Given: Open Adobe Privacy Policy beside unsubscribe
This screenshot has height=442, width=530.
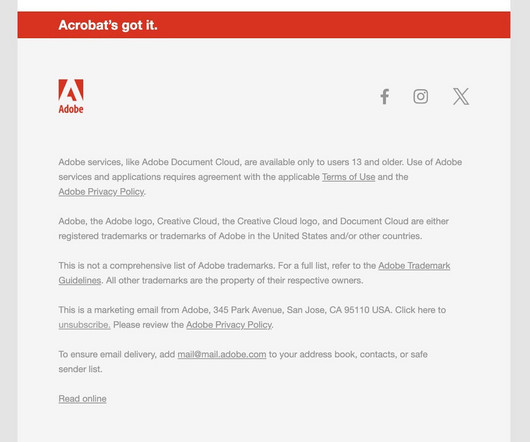Looking at the screenshot, I should (x=229, y=325).
